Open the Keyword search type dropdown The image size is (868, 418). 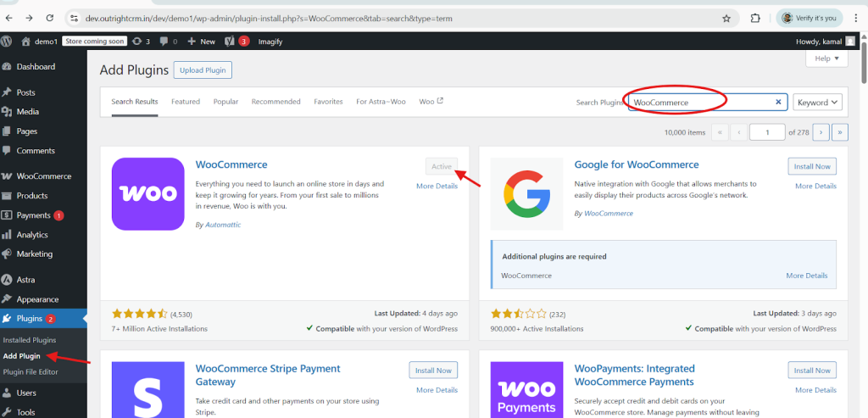pyautogui.click(x=818, y=103)
